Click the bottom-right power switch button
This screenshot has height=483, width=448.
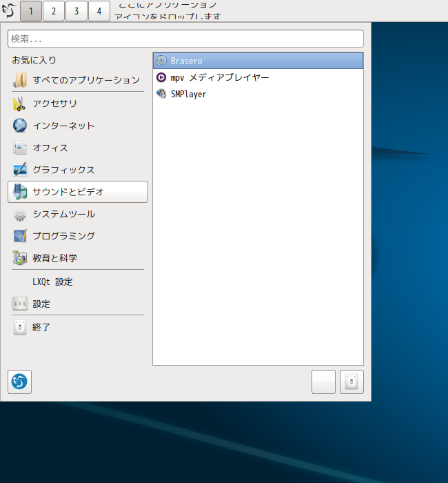coord(352,382)
